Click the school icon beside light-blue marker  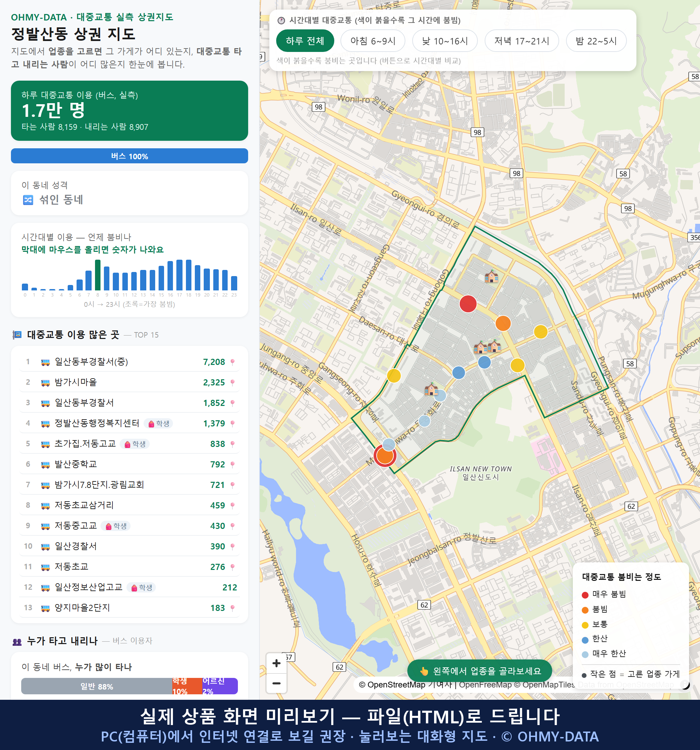click(x=431, y=389)
